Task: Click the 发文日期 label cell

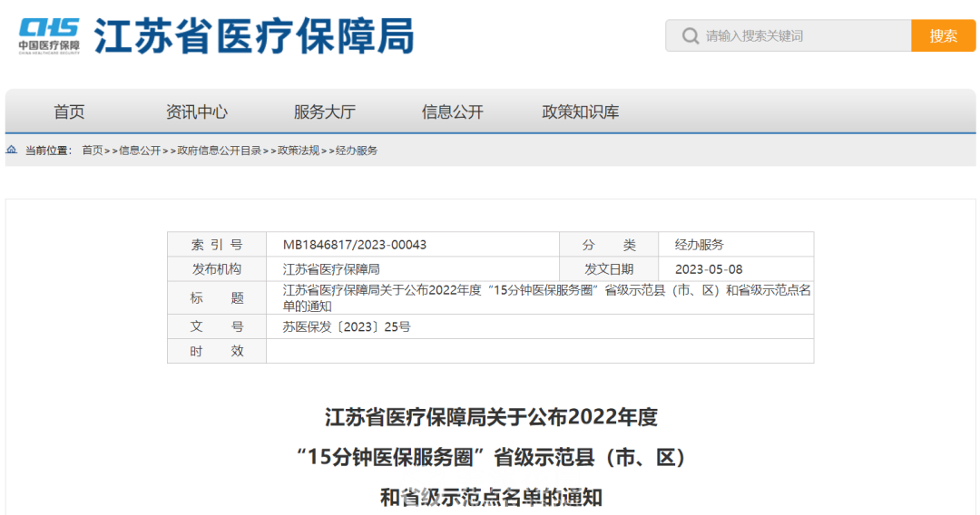Action: [609, 269]
